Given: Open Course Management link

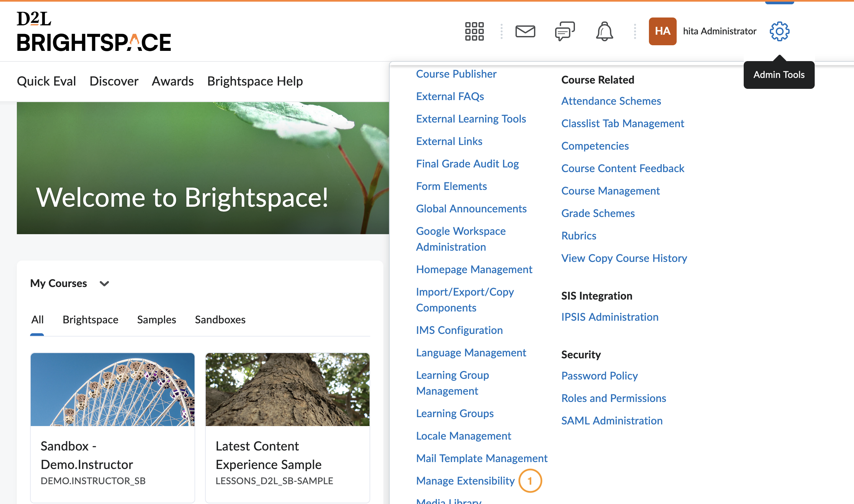Looking at the screenshot, I should coord(610,191).
